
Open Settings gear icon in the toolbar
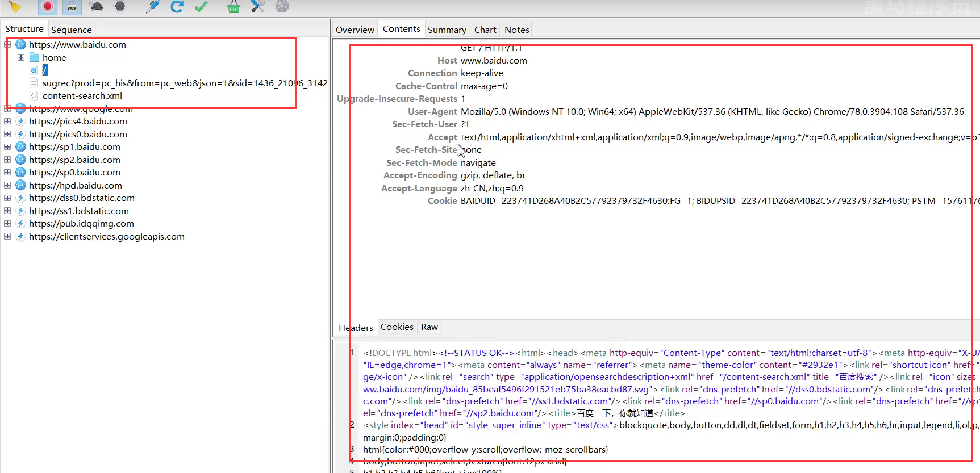pos(282,6)
